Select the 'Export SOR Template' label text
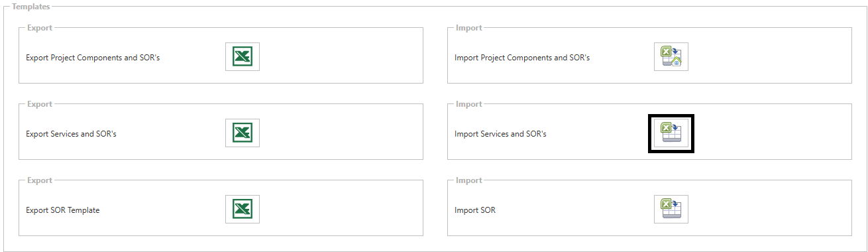The width and height of the screenshot is (868, 252). pos(62,210)
